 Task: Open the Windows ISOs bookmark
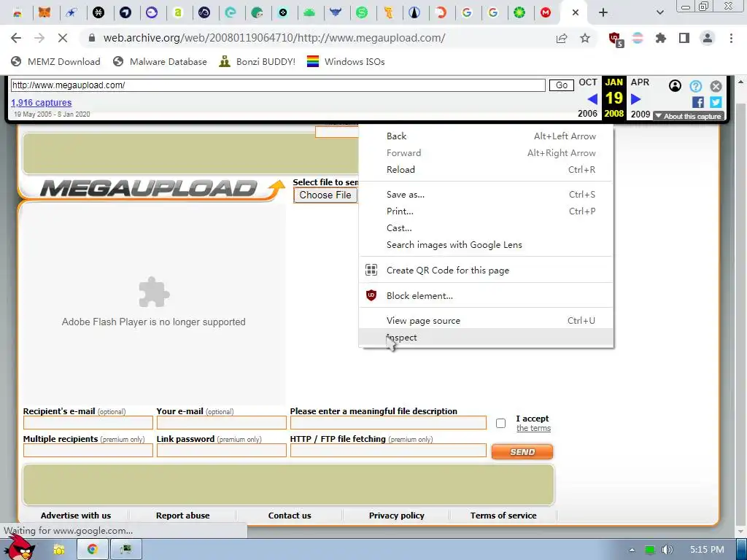(x=346, y=61)
